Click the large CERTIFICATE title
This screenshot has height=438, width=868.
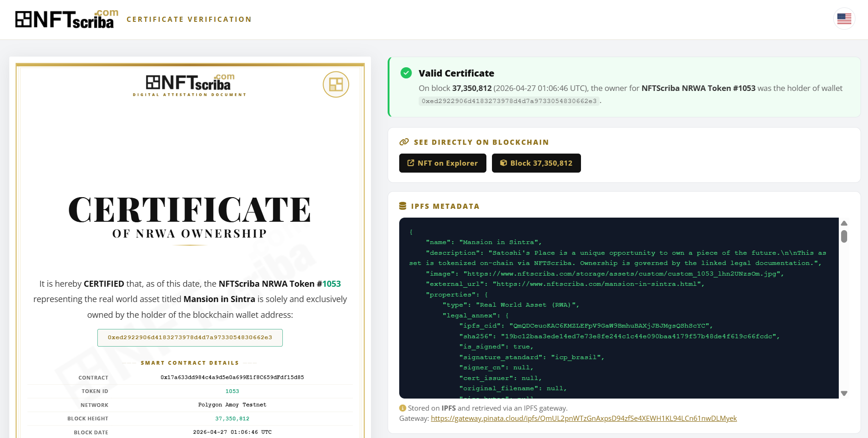tap(190, 210)
